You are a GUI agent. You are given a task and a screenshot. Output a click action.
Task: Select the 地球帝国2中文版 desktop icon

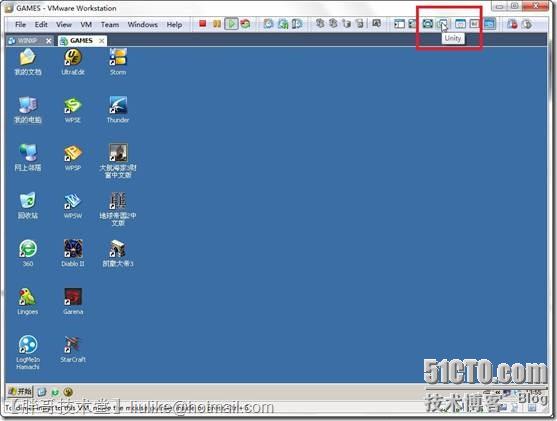(118, 209)
